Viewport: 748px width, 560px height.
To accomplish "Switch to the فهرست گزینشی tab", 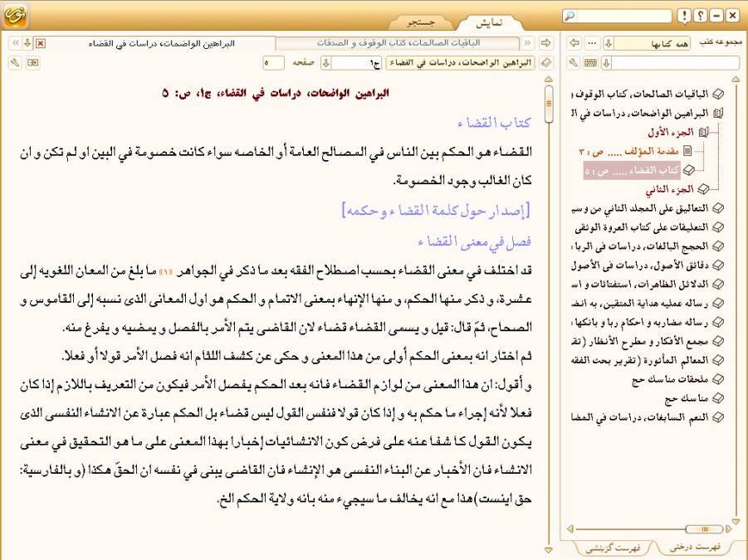I will (x=612, y=548).
